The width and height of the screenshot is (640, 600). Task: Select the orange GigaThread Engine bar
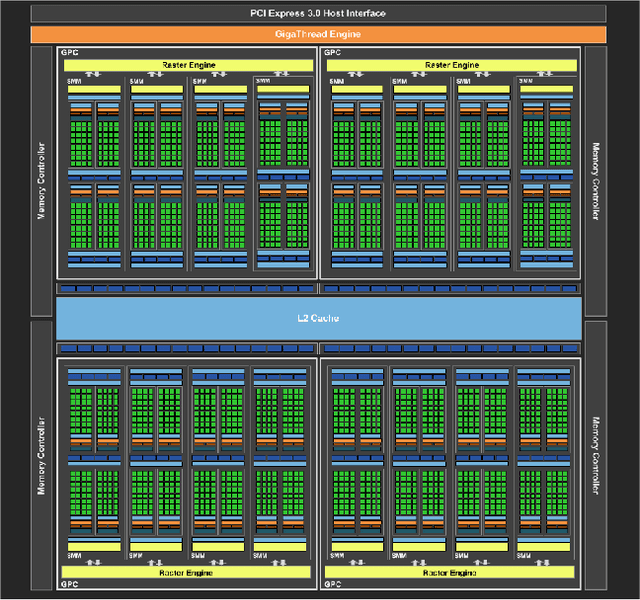click(x=319, y=34)
